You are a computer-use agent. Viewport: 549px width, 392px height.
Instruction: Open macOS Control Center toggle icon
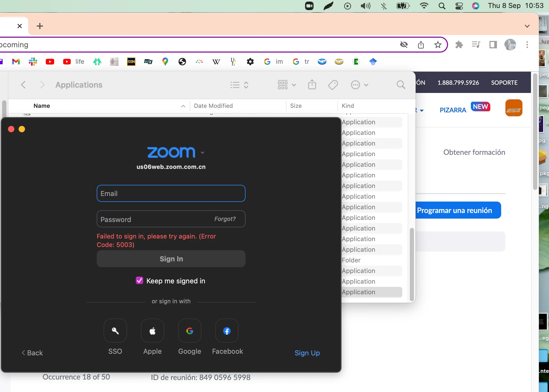point(459,6)
